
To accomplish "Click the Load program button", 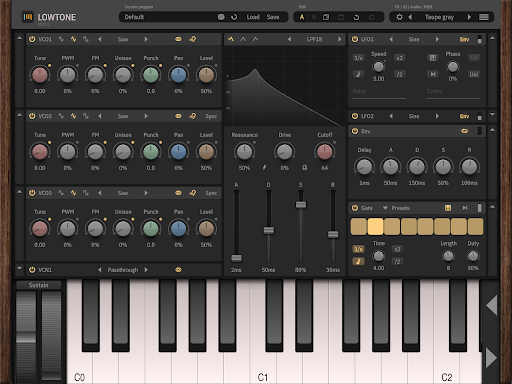I will click(x=253, y=17).
